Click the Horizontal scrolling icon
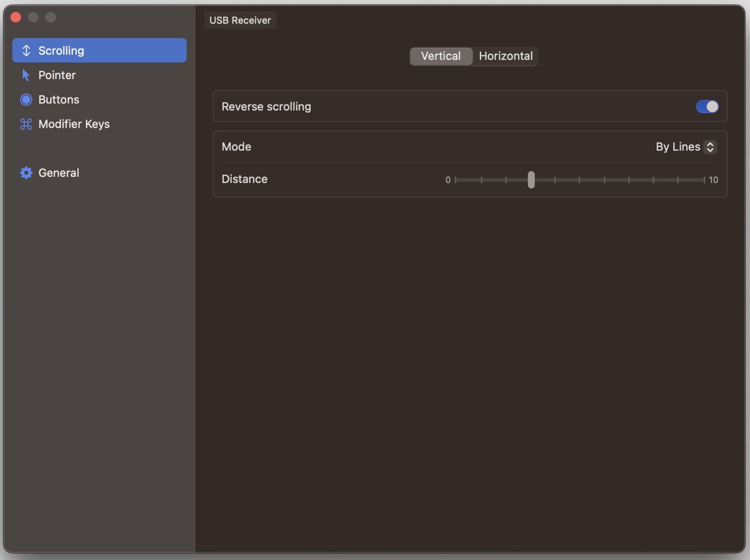The width and height of the screenshot is (750, 560). (505, 56)
